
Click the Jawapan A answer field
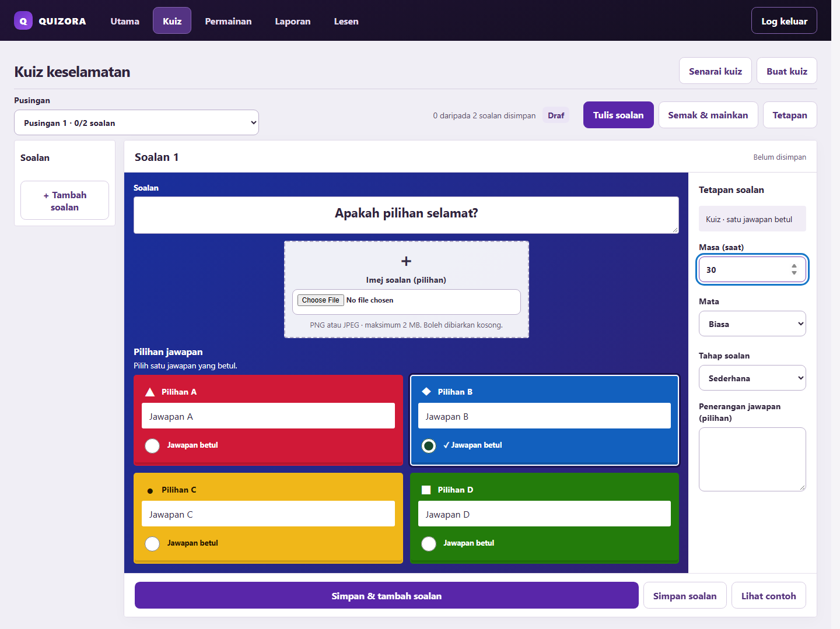tap(268, 416)
